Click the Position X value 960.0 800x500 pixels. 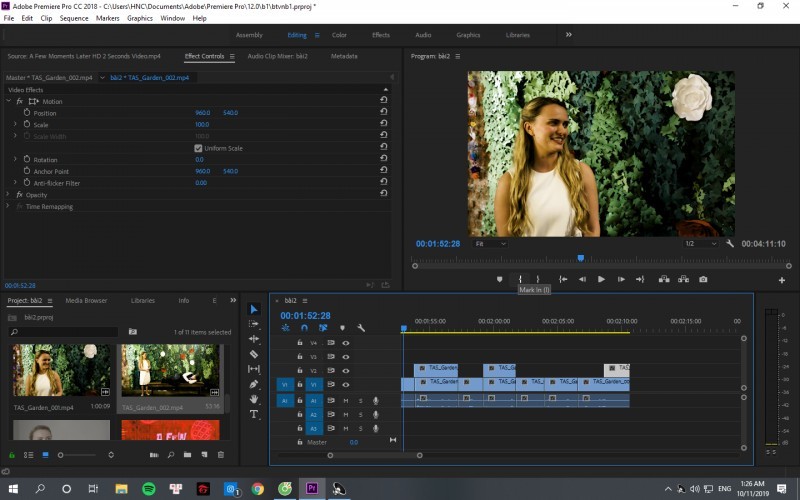203,112
